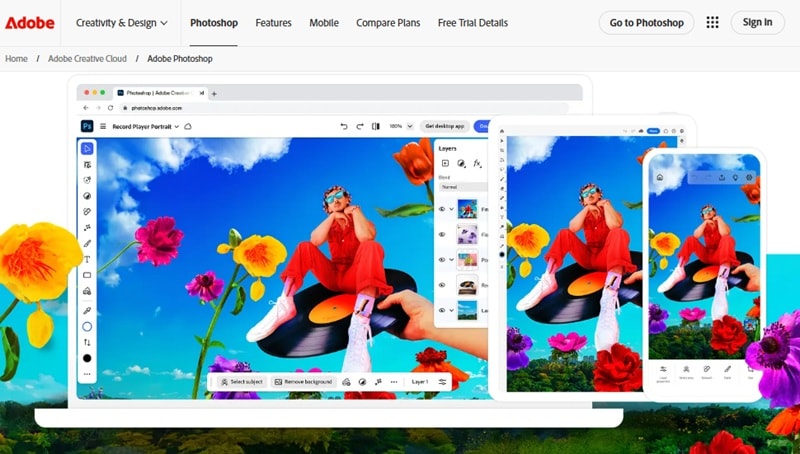
Task: Open the Free Trial Details tab
Action: tap(473, 23)
